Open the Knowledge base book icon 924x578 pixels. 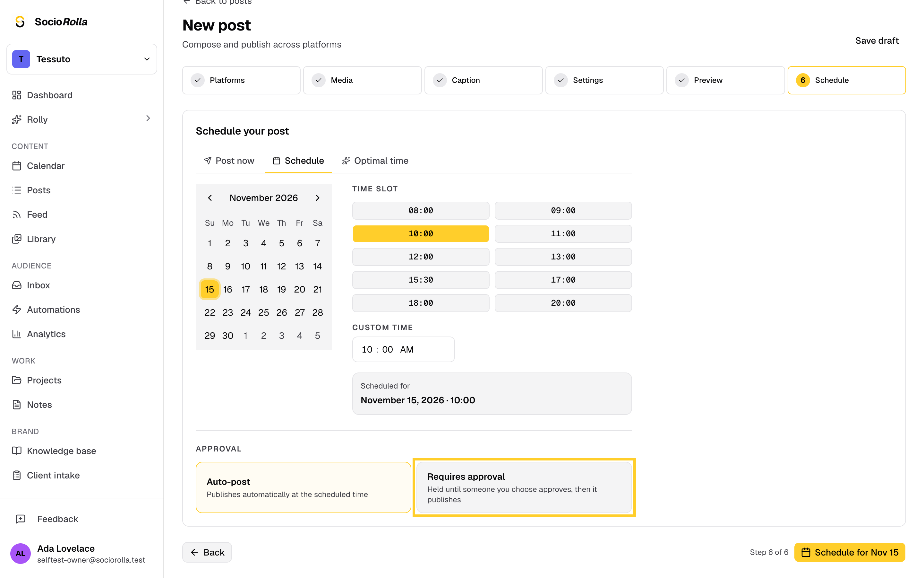[16, 451]
